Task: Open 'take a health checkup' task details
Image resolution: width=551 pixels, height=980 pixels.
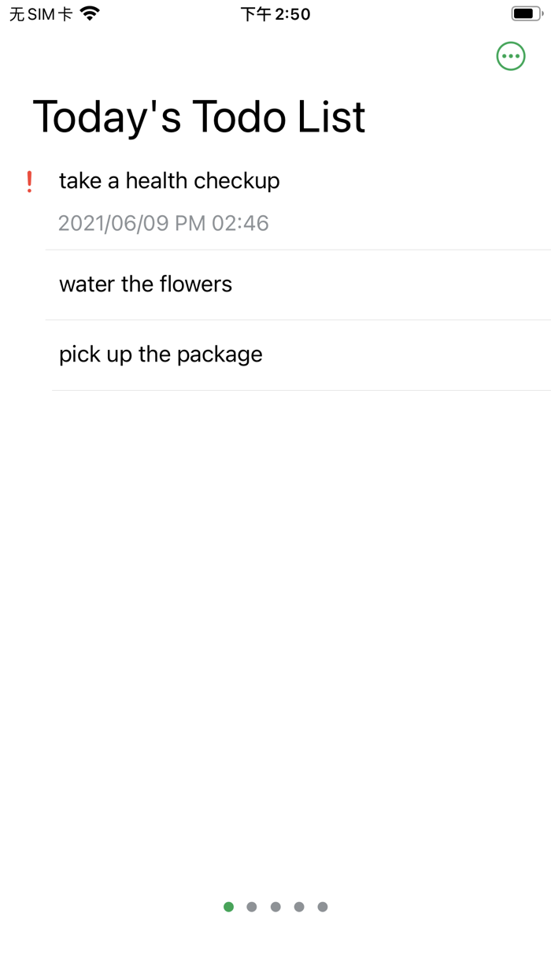Action: click(x=169, y=180)
